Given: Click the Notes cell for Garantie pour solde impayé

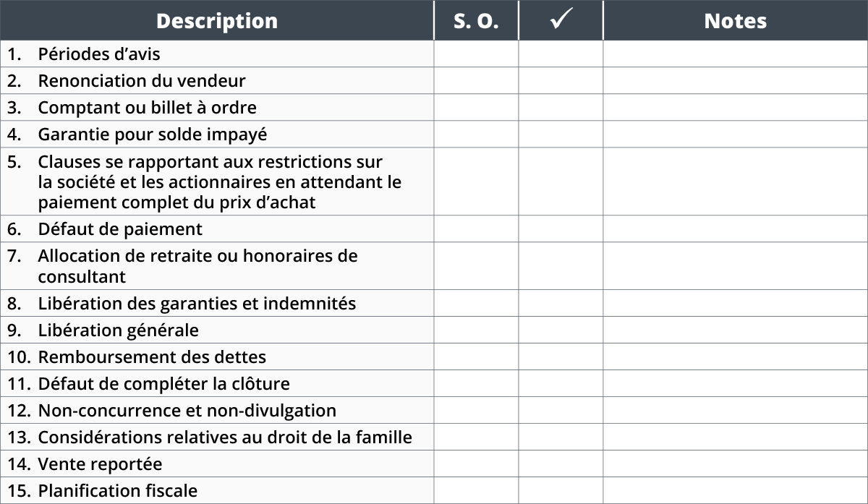Looking at the screenshot, I should click(736, 134).
